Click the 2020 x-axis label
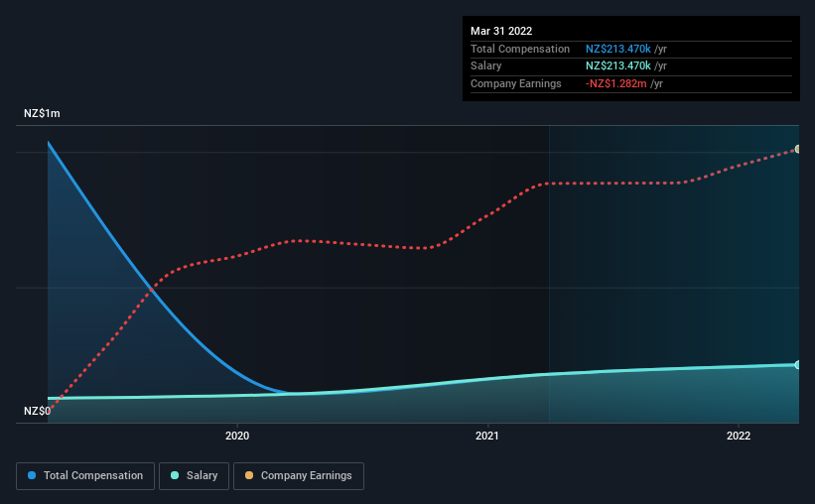Screen dimensions: 815x504 pos(237,436)
